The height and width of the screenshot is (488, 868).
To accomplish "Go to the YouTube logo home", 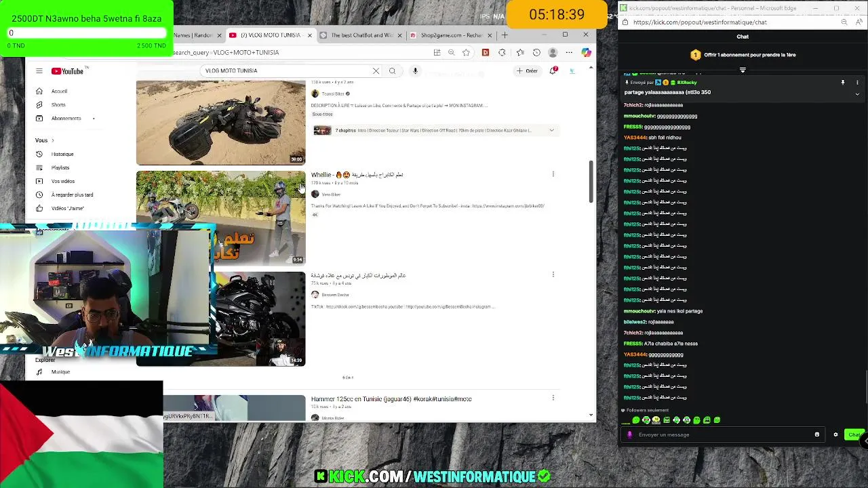I will pyautogui.click(x=67, y=71).
